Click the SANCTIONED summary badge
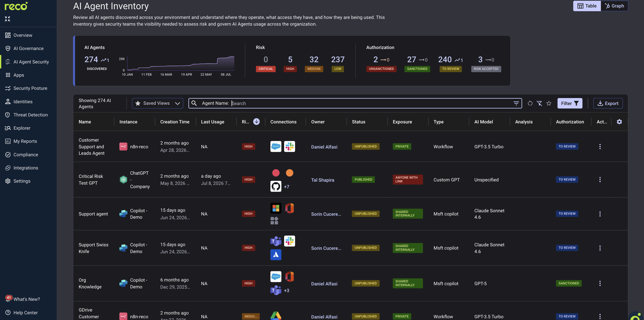644x320 pixels. point(417,69)
